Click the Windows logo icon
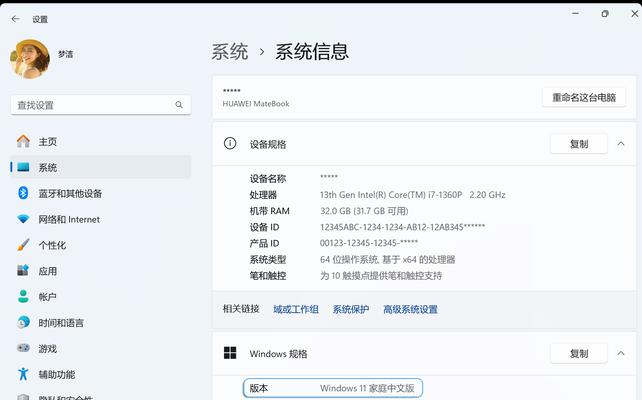 pos(230,353)
